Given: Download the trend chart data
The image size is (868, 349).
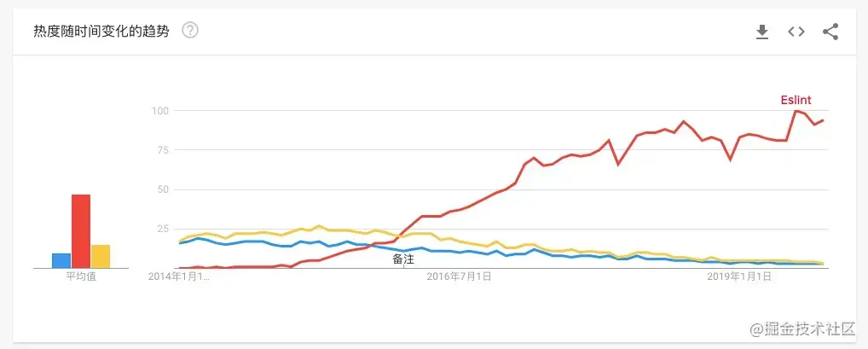Looking at the screenshot, I should coord(762,32).
